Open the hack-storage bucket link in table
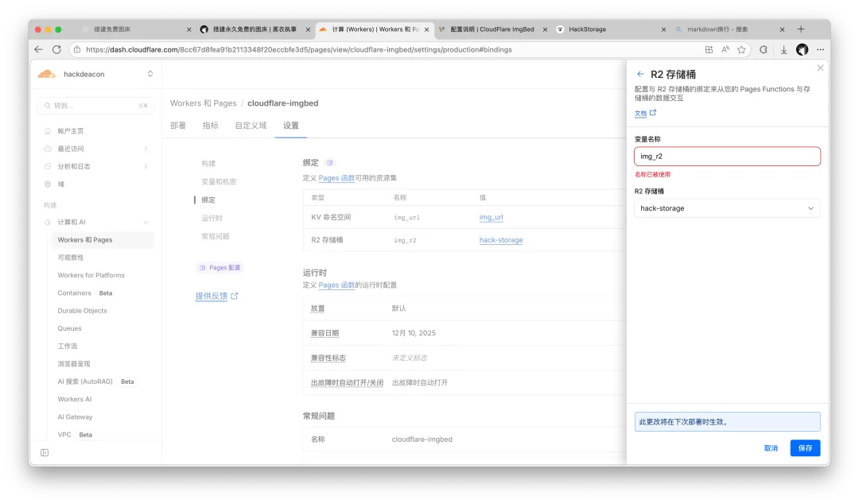Viewport: 859px width, 504px height. coord(501,240)
